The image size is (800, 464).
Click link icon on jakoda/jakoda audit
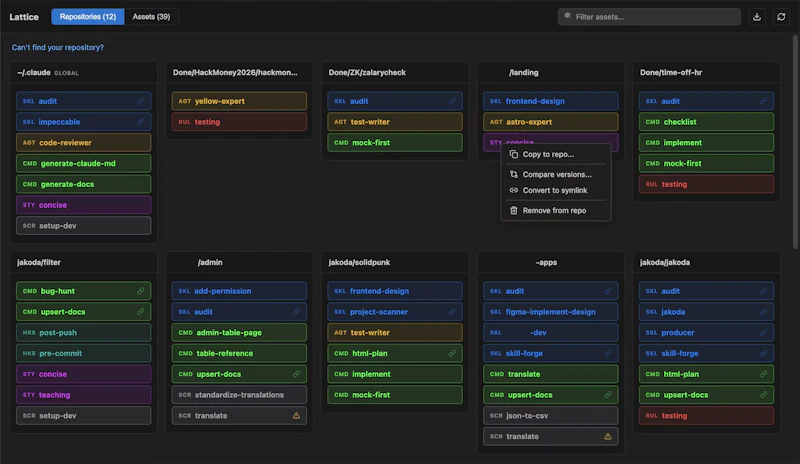(x=763, y=291)
